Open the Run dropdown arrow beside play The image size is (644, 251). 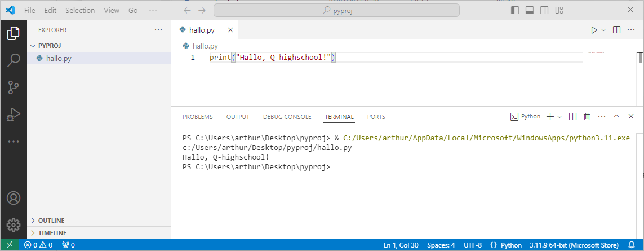tap(603, 30)
